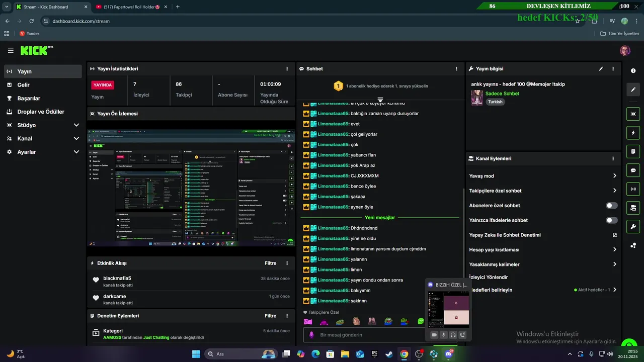Open the Sadece Sohbet category link
The width and height of the screenshot is (644, 362).
tap(502, 94)
